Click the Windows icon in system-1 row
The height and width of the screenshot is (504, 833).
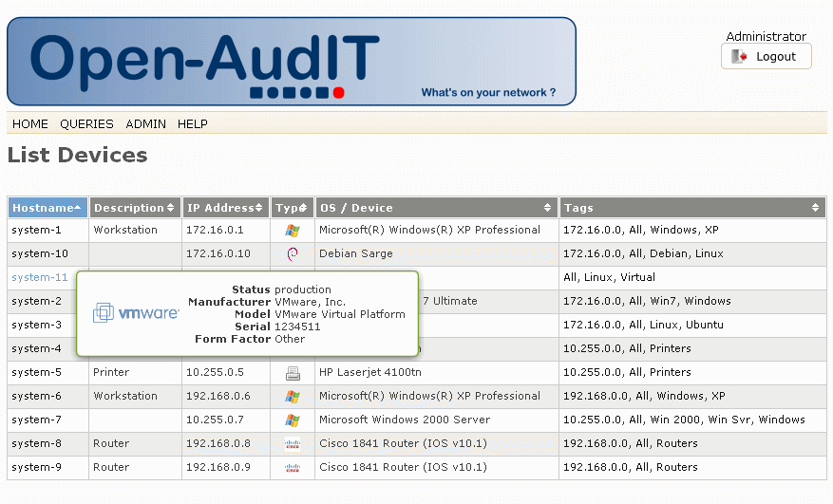tap(293, 231)
